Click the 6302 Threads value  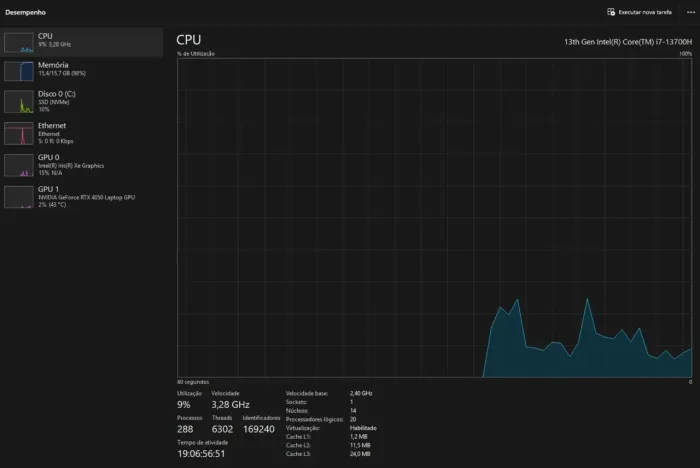[222, 429]
